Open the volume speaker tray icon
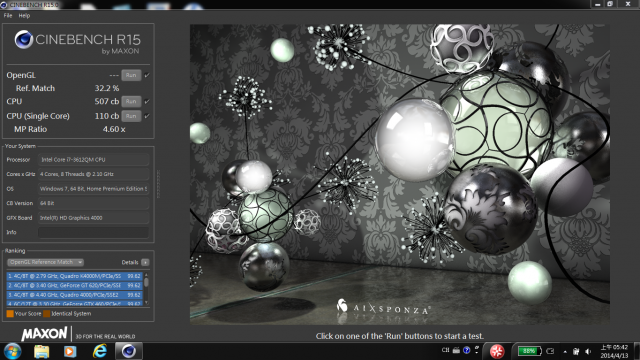Image resolution: width=640 pixels, height=360 pixels. click(x=588, y=351)
